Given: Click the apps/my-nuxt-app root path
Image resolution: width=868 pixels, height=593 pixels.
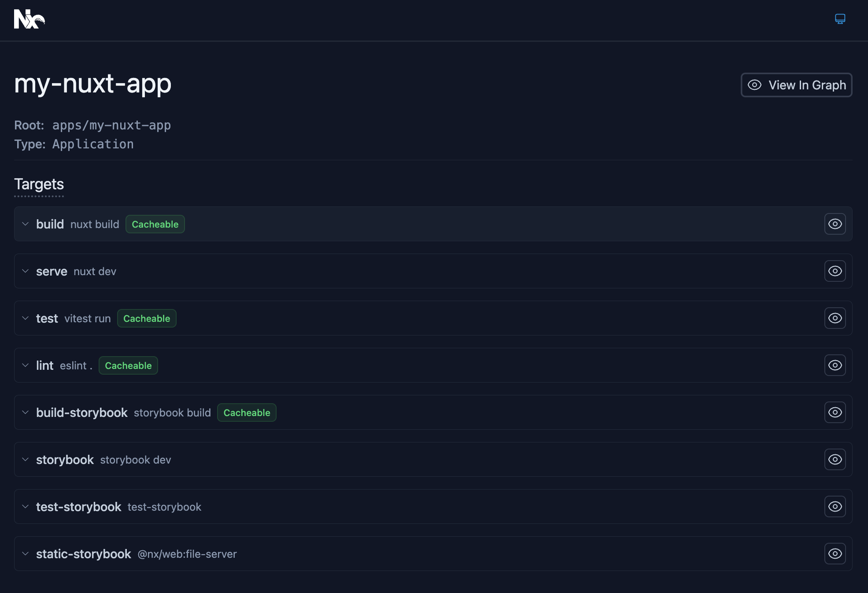Looking at the screenshot, I should pyautogui.click(x=111, y=125).
